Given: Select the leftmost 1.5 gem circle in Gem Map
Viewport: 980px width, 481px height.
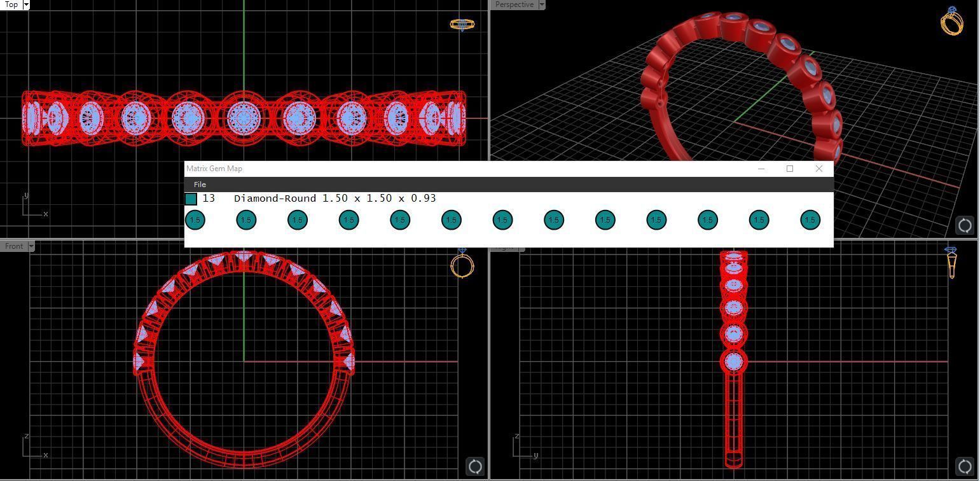Looking at the screenshot, I should coord(195,220).
